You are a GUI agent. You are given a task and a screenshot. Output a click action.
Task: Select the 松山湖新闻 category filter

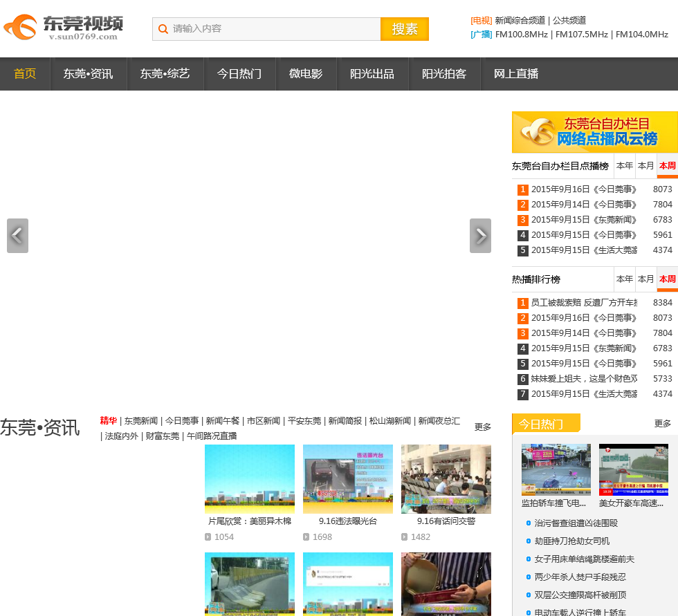pos(390,421)
